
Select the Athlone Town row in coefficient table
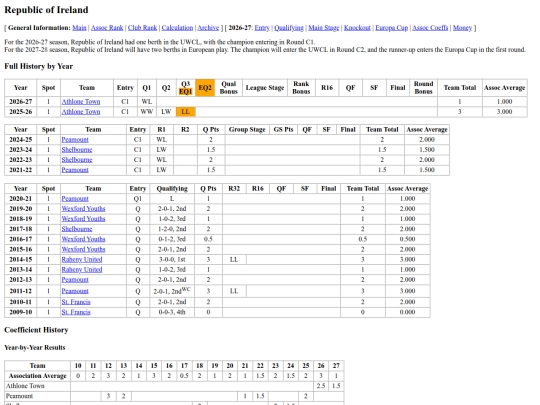[x=174, y=386]
